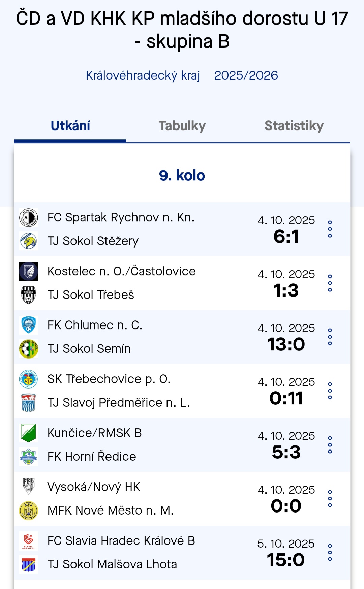Click FC Spartak Rychnov club logo

tap(29, 218)
